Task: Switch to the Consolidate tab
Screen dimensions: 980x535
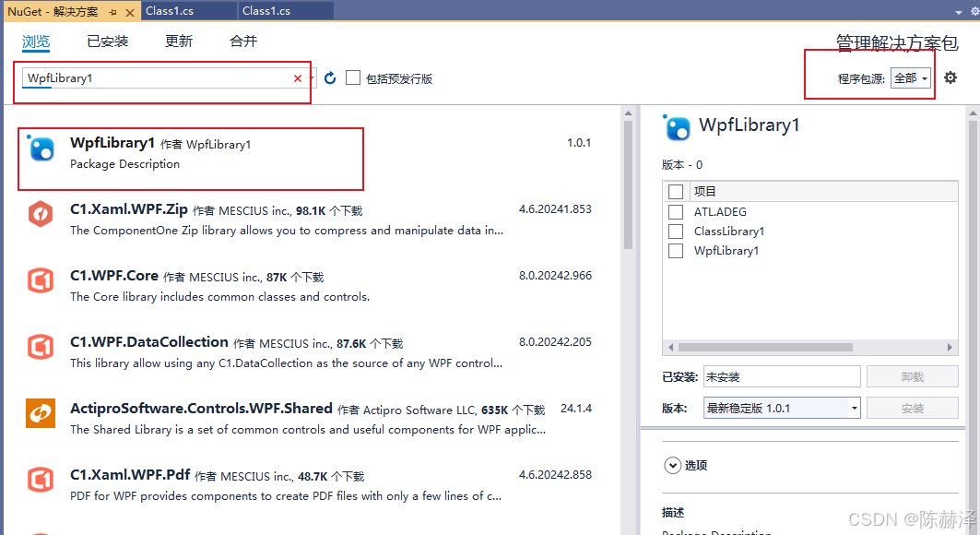Action: point(243,42)
